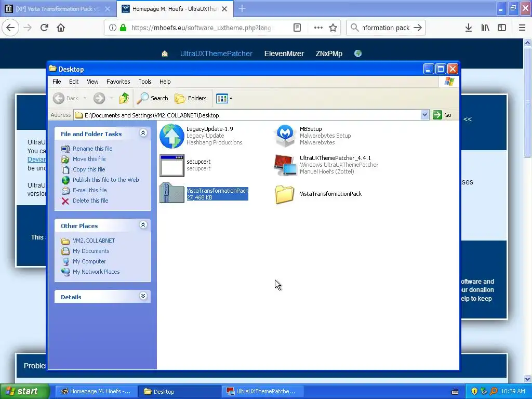
Task: Click Rename this file
Action: pos(92,149)
